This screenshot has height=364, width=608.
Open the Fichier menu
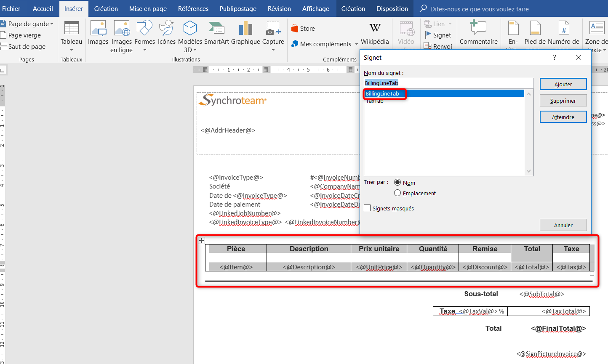pos(11,8)
